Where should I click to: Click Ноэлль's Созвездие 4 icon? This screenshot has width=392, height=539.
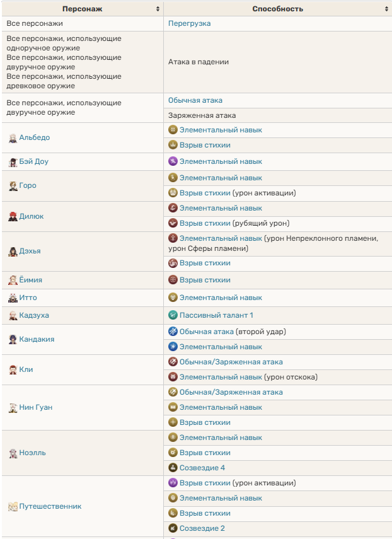pyautogui.click(x=173, y=468)
